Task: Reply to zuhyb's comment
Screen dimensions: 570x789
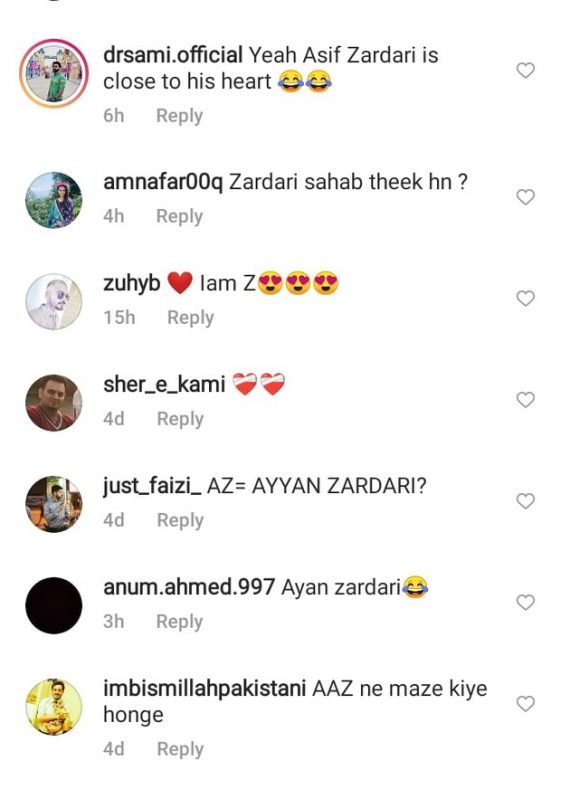Action: (191, 318)
